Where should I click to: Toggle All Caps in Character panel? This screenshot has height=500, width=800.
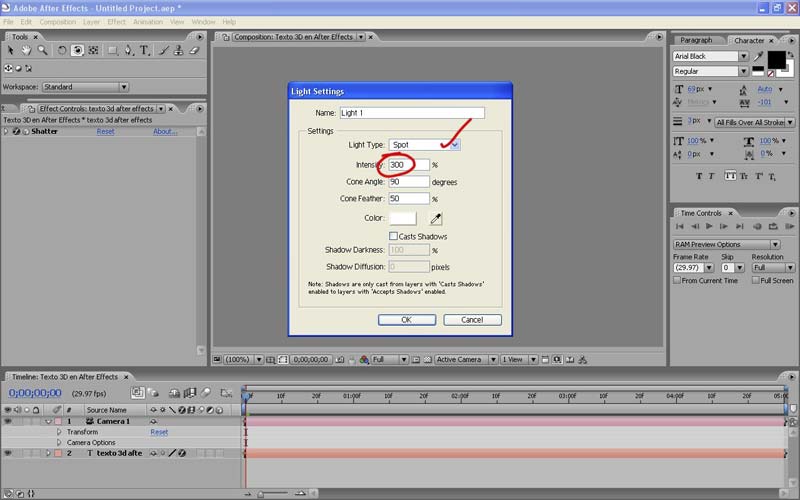pos(731,176)
